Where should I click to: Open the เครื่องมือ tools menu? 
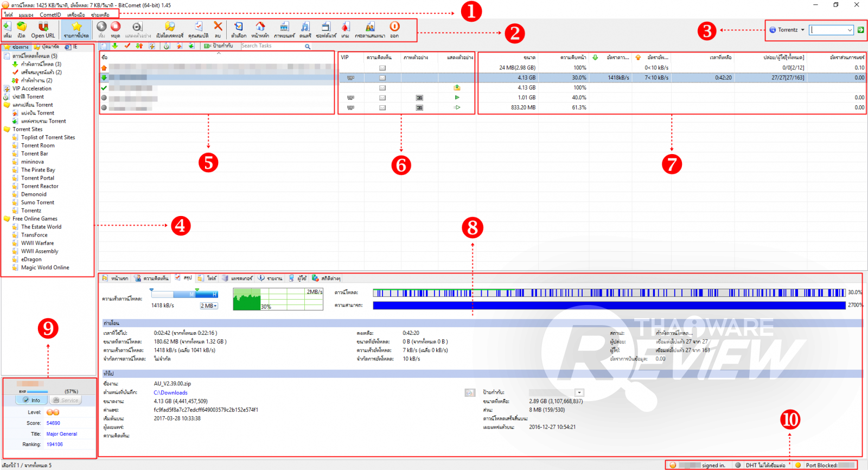coord(76,15)
